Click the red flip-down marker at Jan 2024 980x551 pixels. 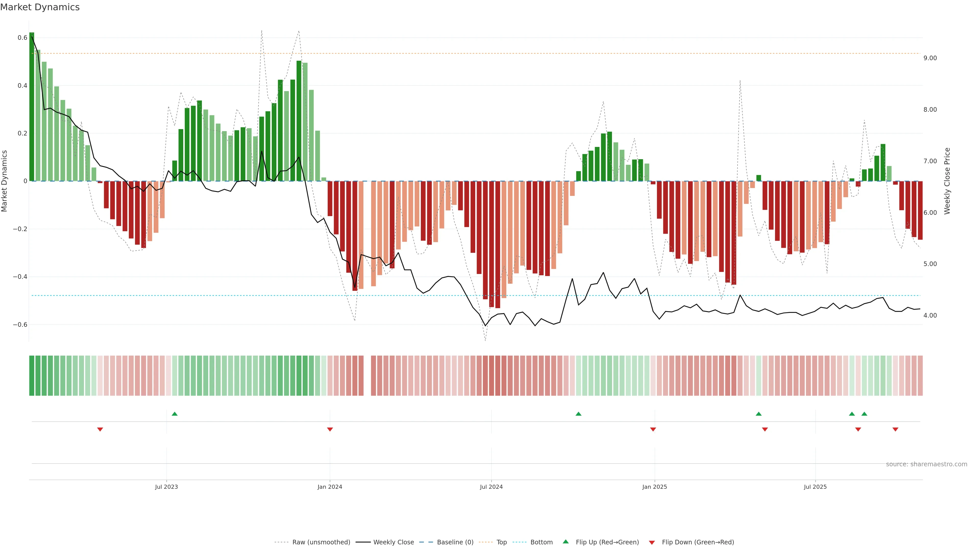click(330, 429)
